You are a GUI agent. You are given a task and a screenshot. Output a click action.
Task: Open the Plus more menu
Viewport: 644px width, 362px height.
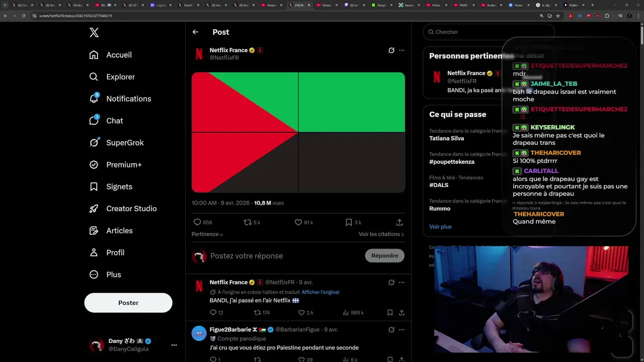(x=105, y=275)
